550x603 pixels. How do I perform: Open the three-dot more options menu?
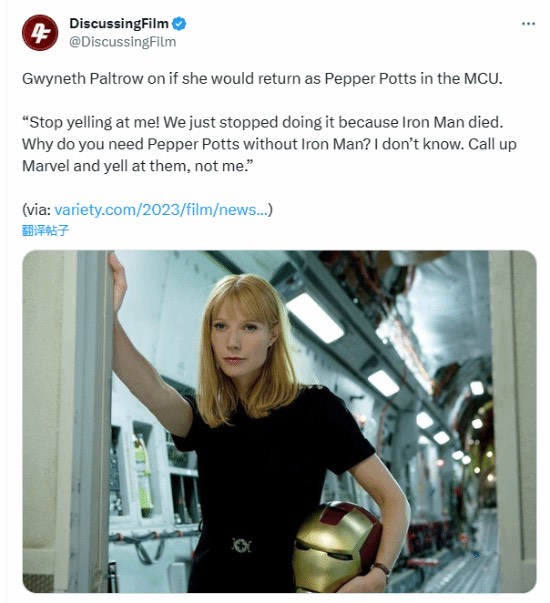(x=528, y=24)
